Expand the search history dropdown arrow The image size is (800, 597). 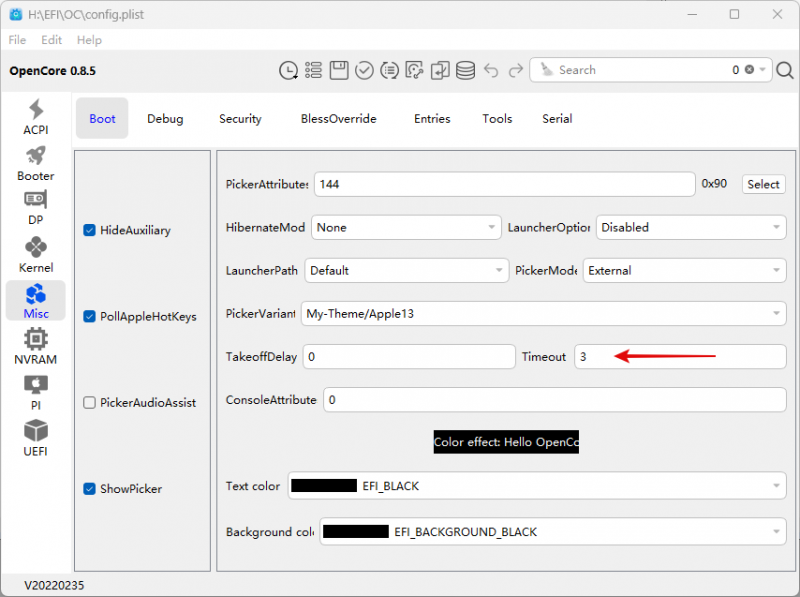pos(763,69)
